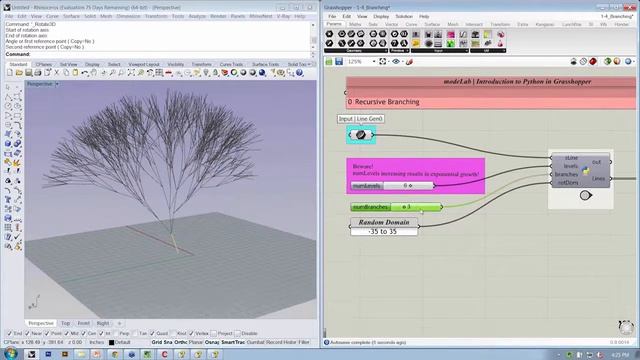
Task: Click the Random Domain panel value -35 to 35
Action: (382, 231)
